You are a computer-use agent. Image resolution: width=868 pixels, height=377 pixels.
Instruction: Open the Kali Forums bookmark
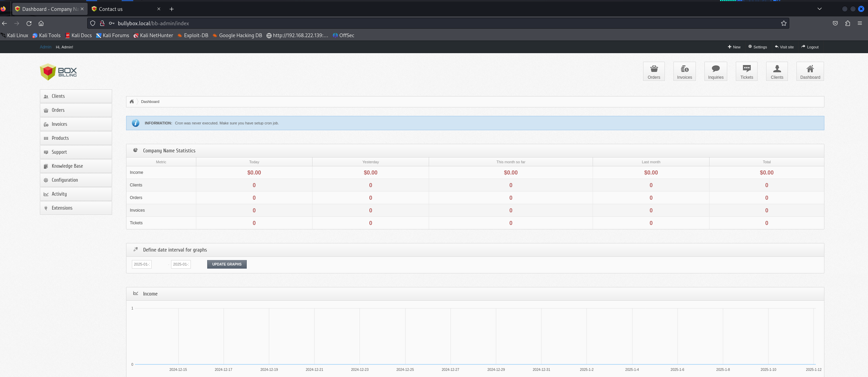112,35
